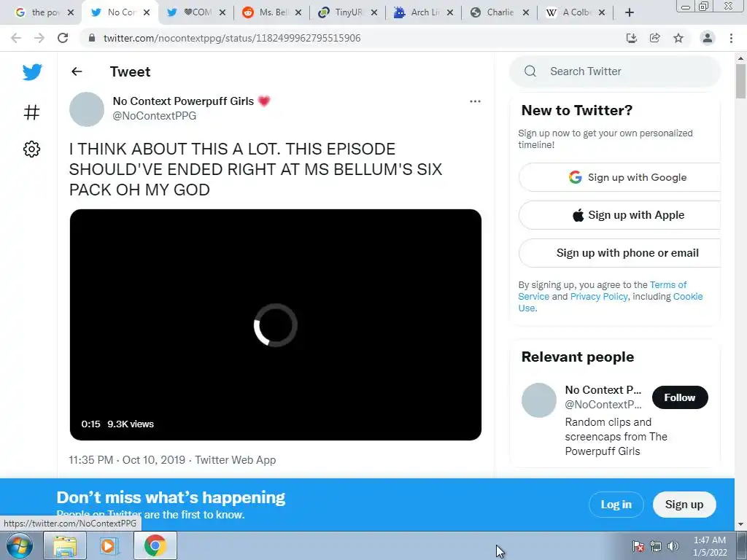Click the Chrome taskbar icon
Image resolution: width=747 pixels, height=560 pixels.
[155, 545]
